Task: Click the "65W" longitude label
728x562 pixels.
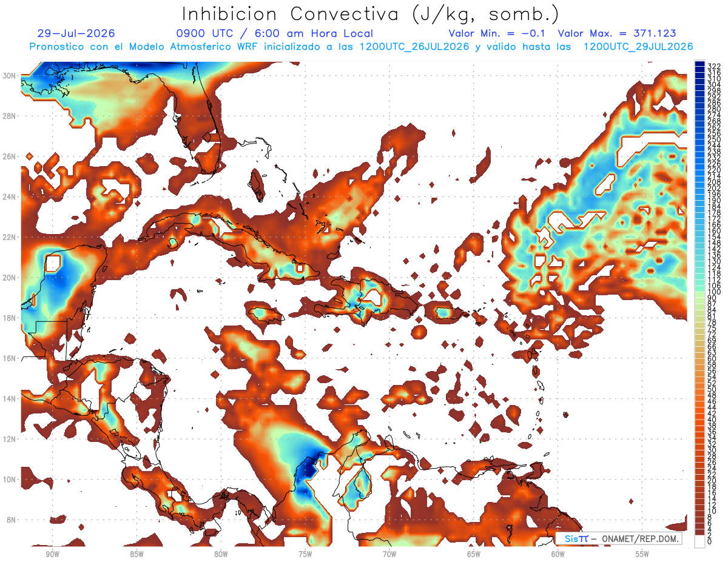Action: pyautogui.click(x=474, y=555)
